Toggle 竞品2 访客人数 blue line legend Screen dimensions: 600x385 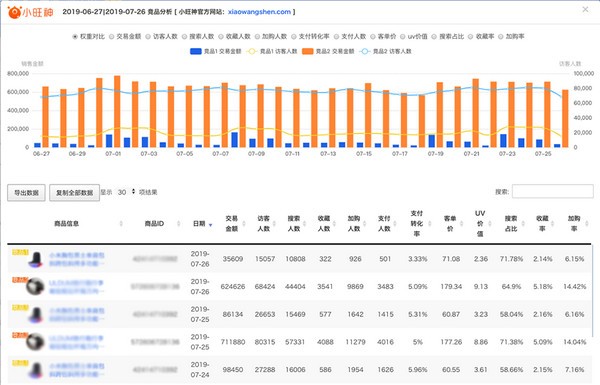tap(365, 51)
